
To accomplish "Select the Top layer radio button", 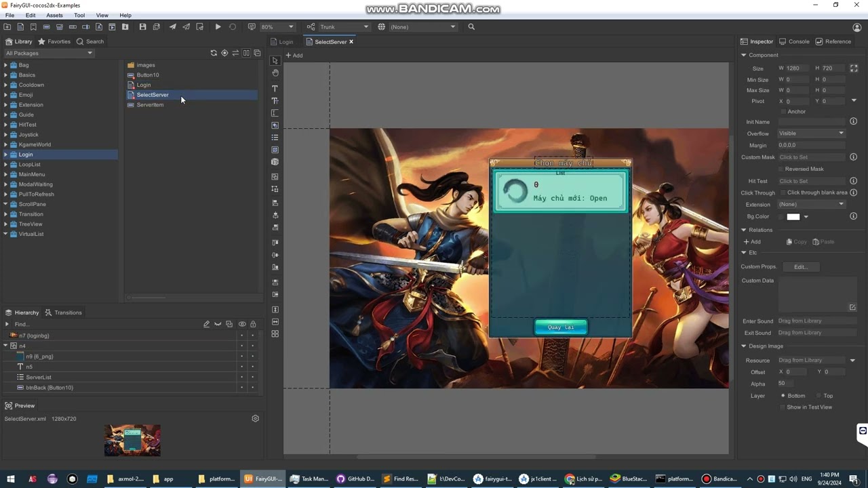I will coord(818,396).
